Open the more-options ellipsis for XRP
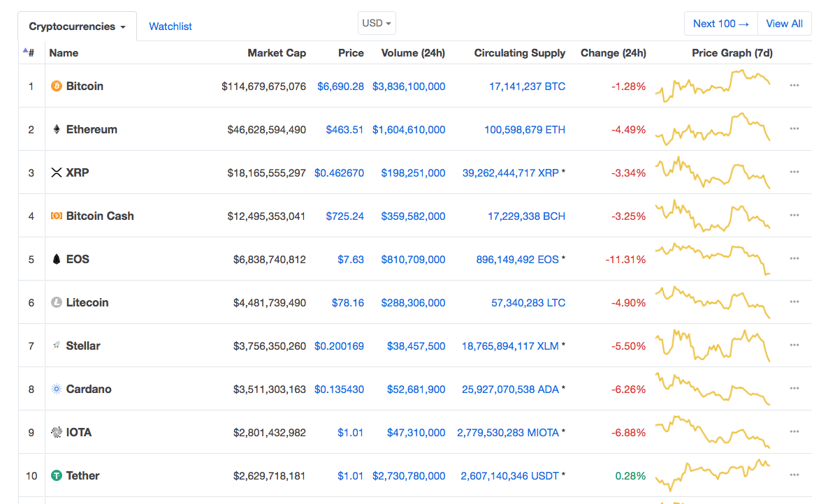Image resolution: width=835 pixels, height=504 pixels. (x=794, y=172)
